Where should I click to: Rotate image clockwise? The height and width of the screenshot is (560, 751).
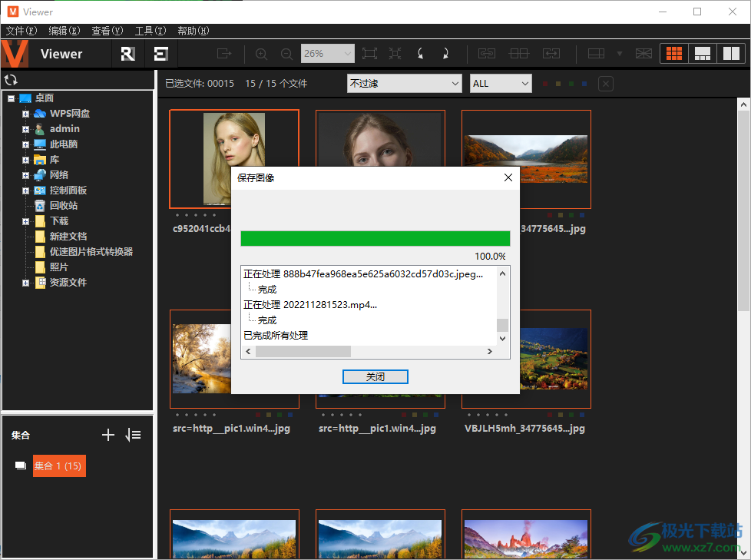[445, 54]
